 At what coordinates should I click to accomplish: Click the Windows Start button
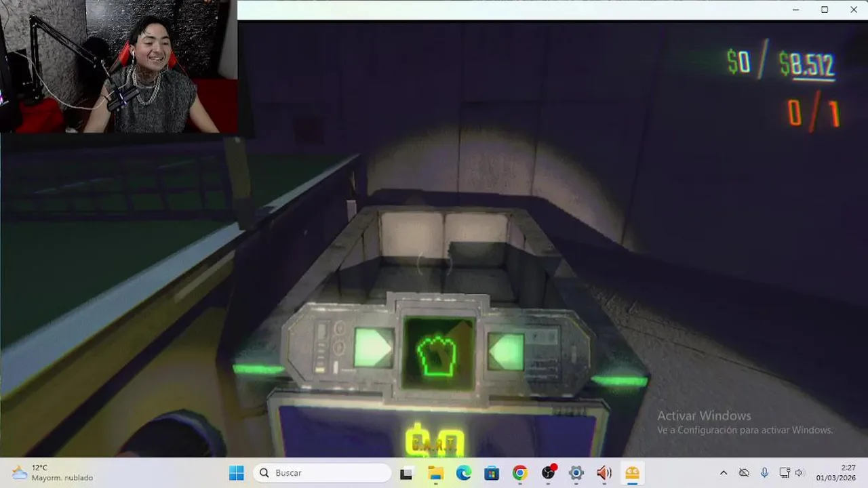pyautogui.click(x=236, y=472)
